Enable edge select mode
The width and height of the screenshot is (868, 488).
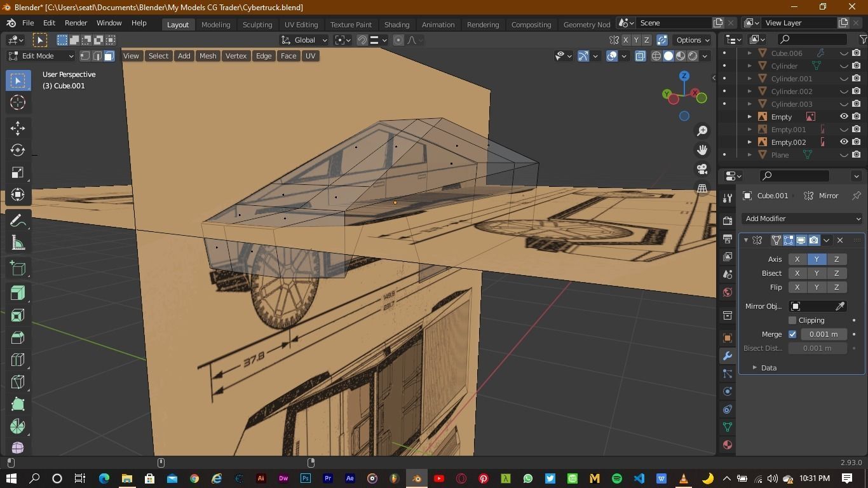coord(97,56)
